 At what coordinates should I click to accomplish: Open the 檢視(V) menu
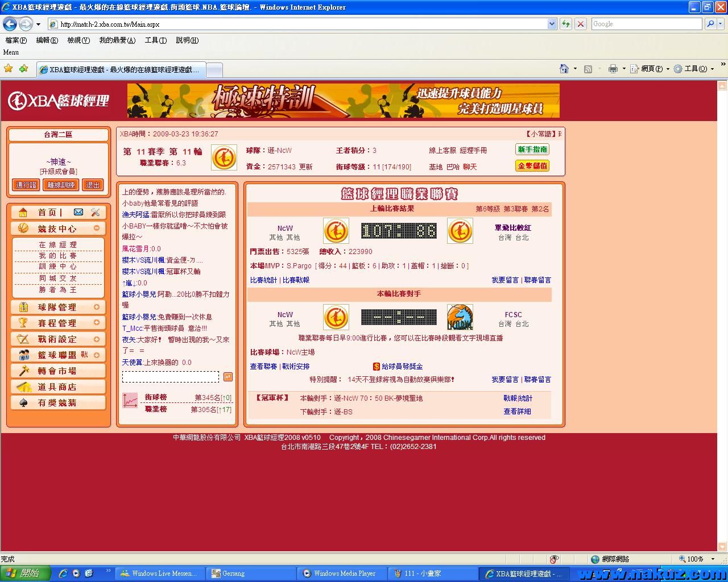78,40
